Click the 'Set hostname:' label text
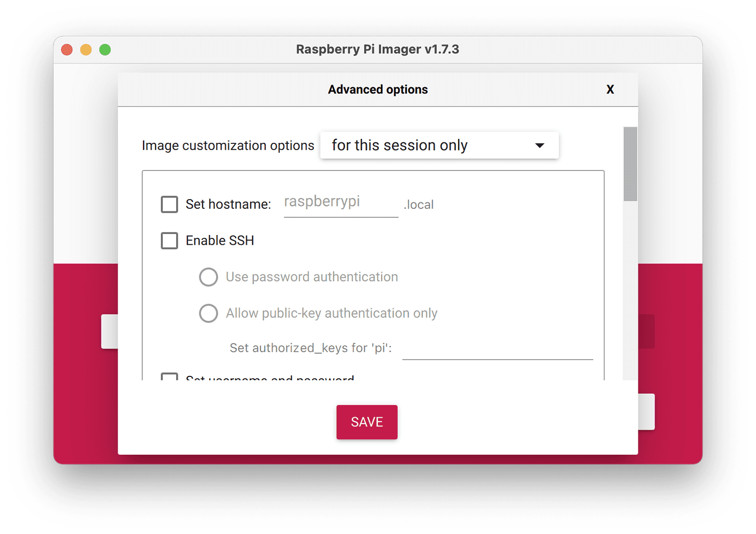This screenshot has width=756, height=534. [x=228, y=204]
